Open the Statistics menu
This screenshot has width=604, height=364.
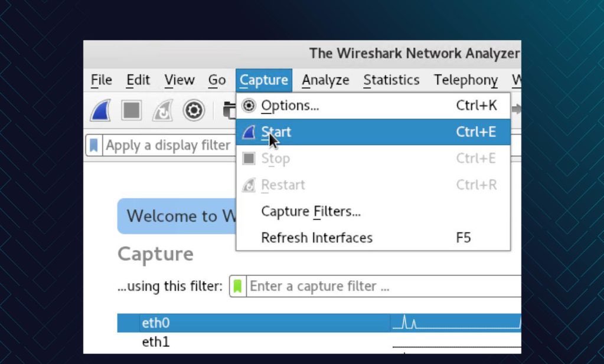tap(391, 80)
